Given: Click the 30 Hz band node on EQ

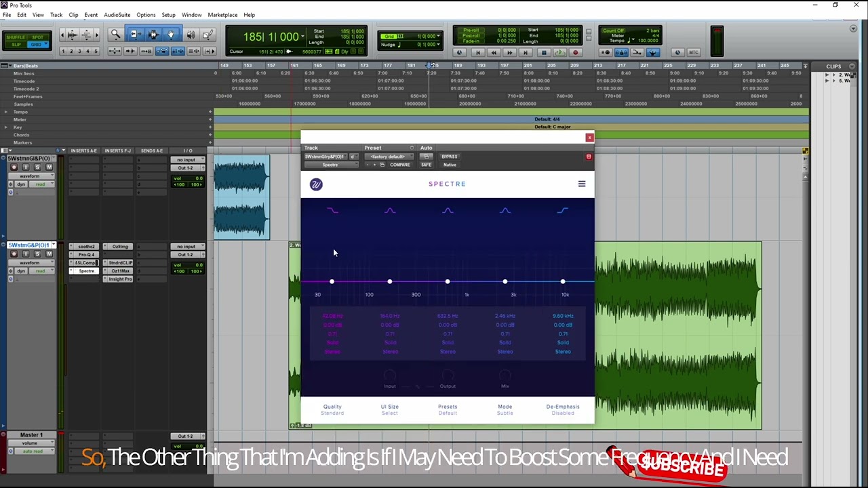Looking at the screenshot, I should pyautogui.click(x=332, y=281).
